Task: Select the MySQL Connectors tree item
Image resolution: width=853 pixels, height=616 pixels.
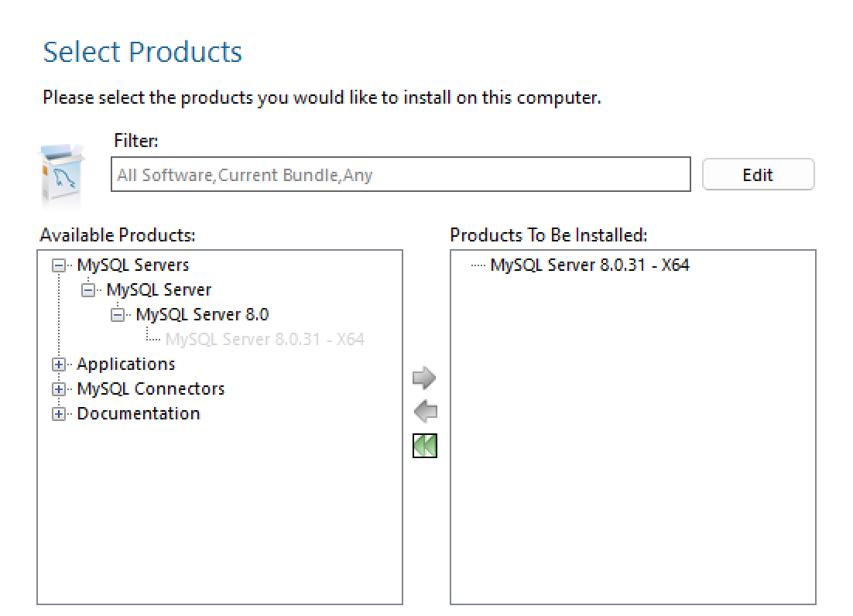Action: (151, 388)
